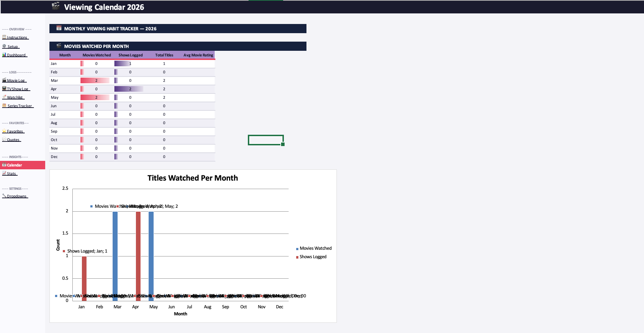Select the blue Mar bar in chart
The width and height of the screenshot is (644, 333).
[115, 256]
